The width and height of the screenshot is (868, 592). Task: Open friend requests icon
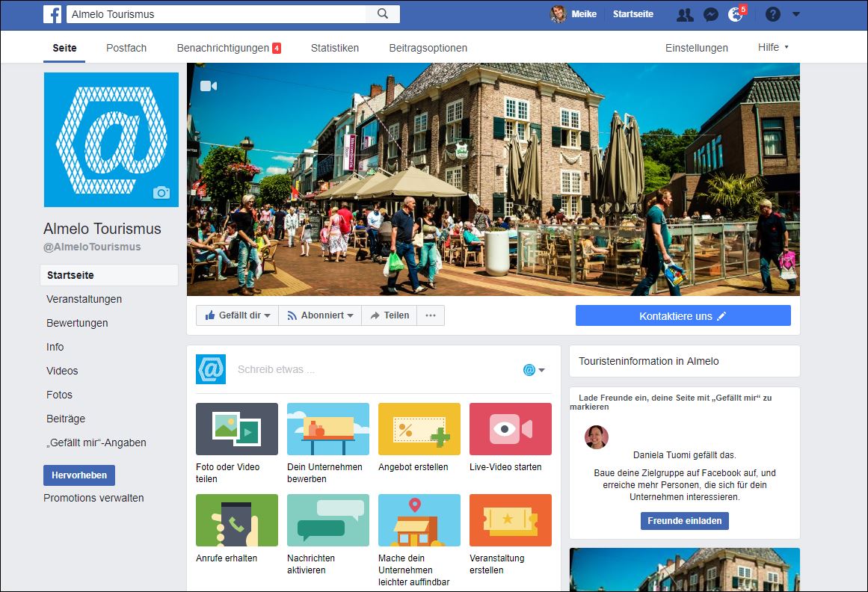click(685, 14)
